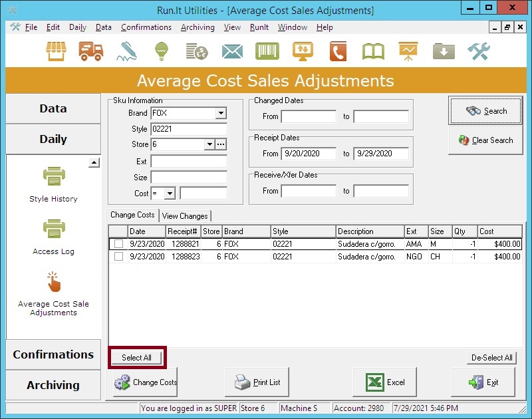Click the wrench and hammer tools icon
532x419 pixels.
pos(479,51)
